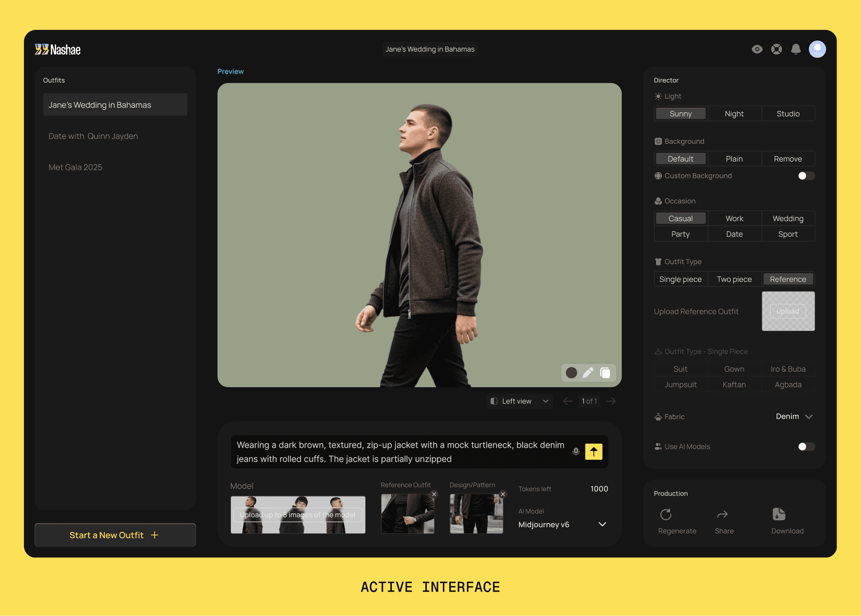Viewport: 861px width, 616px height.
Task: Go to next preview with right arrow
Action: [611, 401]
